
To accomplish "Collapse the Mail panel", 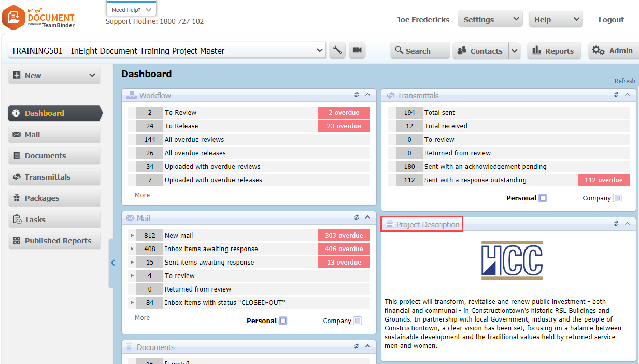I will pos(367,217).
